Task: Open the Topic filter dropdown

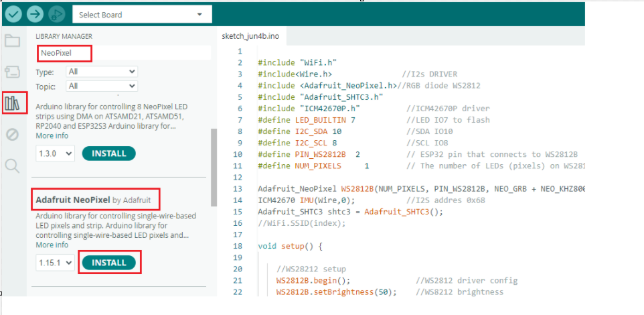Action: pyautogui.click(x=102, y=86)
